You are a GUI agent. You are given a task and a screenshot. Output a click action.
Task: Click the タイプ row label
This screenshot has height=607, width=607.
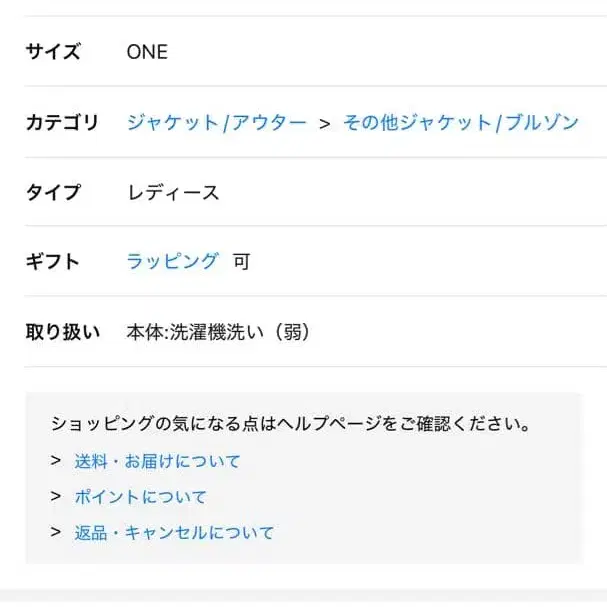coord(53,192)
